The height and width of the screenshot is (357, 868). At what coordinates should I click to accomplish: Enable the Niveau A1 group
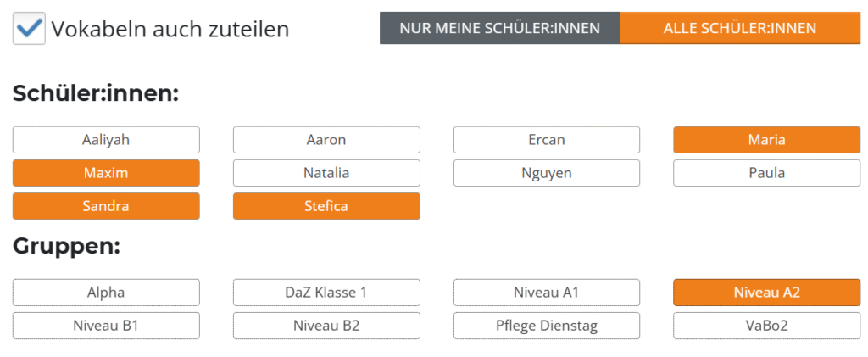click(546, 293)
